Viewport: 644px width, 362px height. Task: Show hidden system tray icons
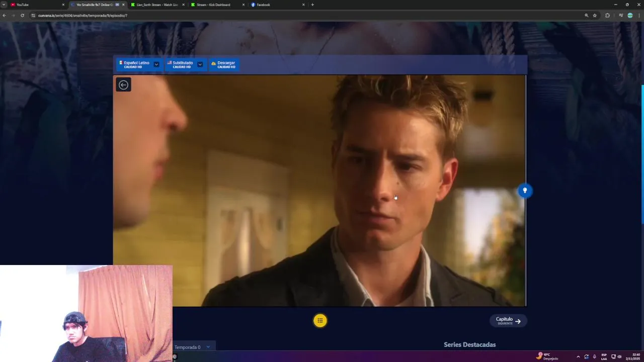[578, 356]
